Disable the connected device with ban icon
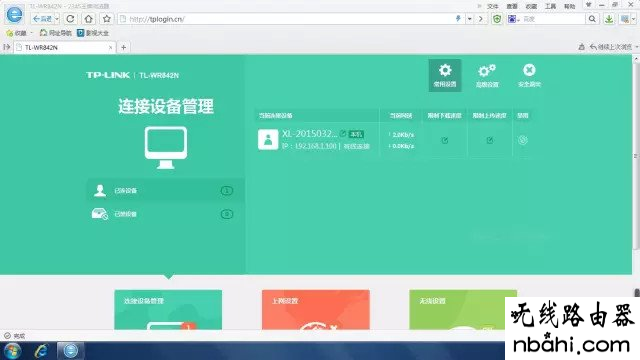Image resolution: width=640 pixels, height=360 pixels. 523,140
